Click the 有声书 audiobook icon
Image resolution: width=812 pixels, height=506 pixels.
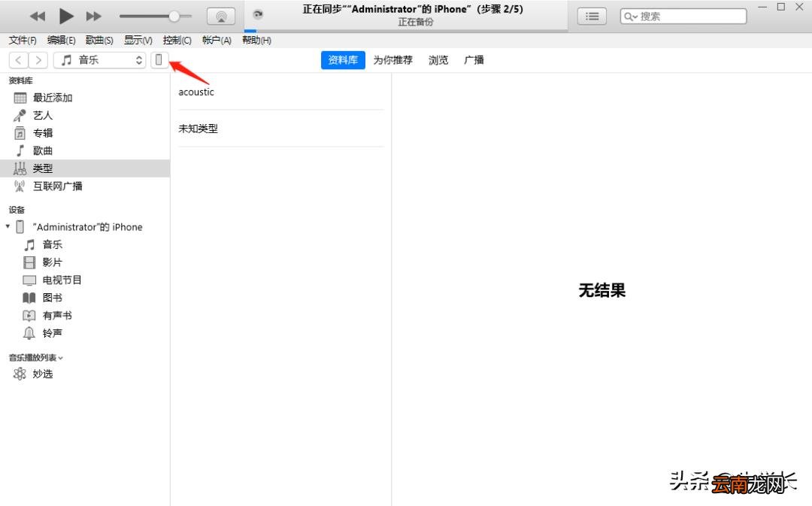29,316
